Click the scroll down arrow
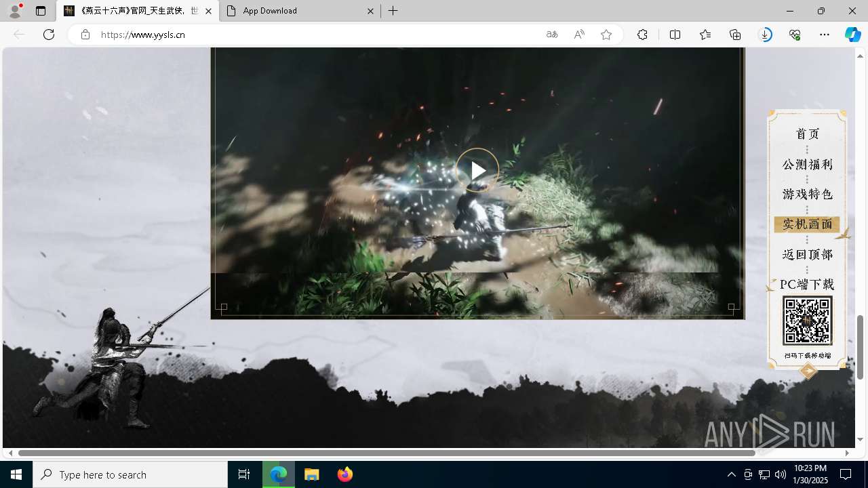Image resolution: width=868 pixels, height=488 pixels. pos(860,440)
